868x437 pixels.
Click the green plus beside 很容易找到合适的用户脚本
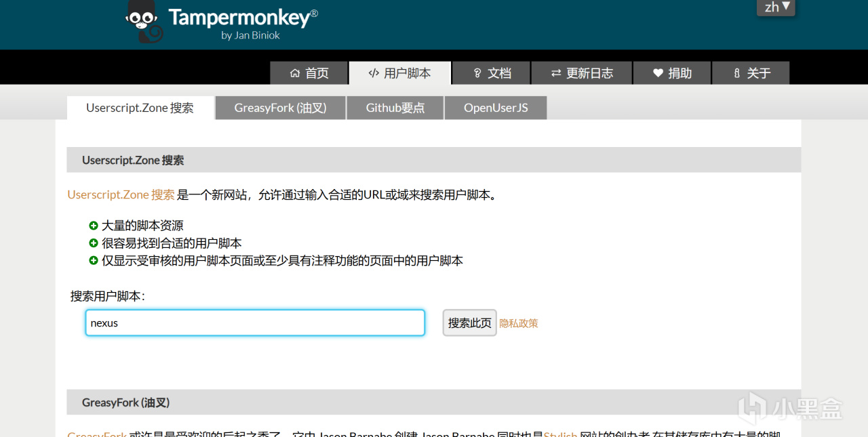pyautogui.click(x=94, y=243)
